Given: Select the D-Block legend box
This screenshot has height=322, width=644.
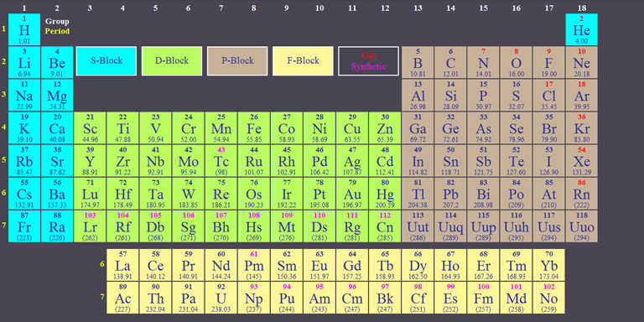Looking at the screenshot, I should pyautogui.click(x=172, y=60).
